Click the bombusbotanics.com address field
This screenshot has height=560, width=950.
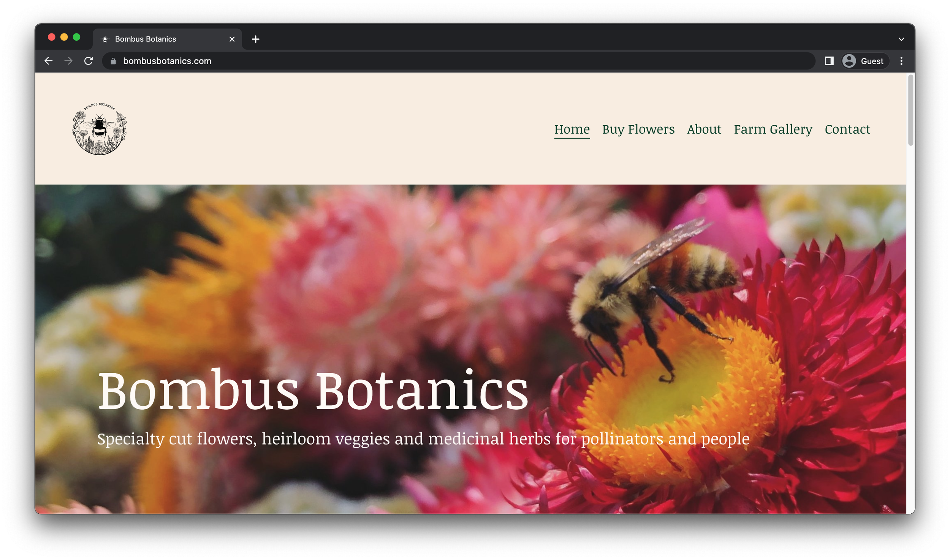(x=380, y=61)
